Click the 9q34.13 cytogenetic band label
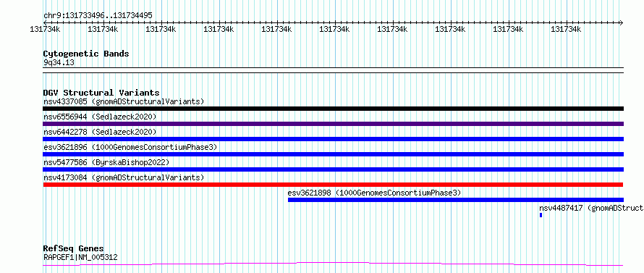The height and width of the screenshot is (273, 644). click(59, 63)
